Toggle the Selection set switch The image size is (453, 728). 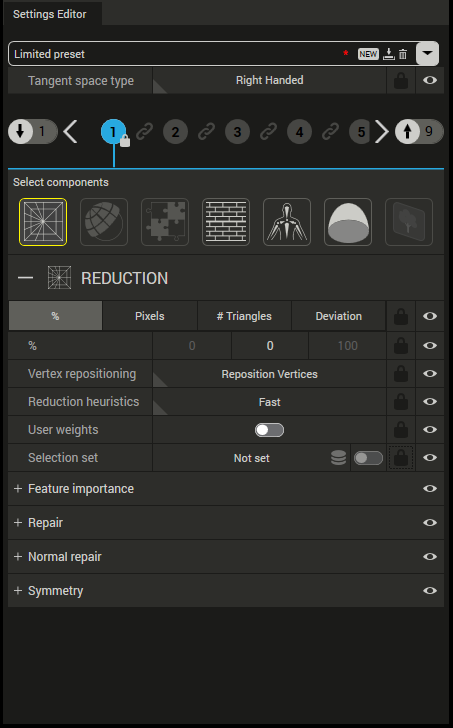(368, 458)
